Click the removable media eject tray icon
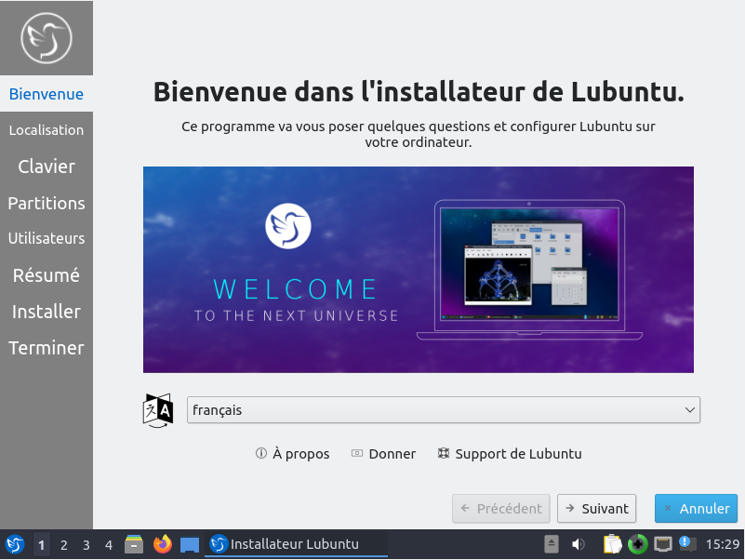 tap(552, 544)
